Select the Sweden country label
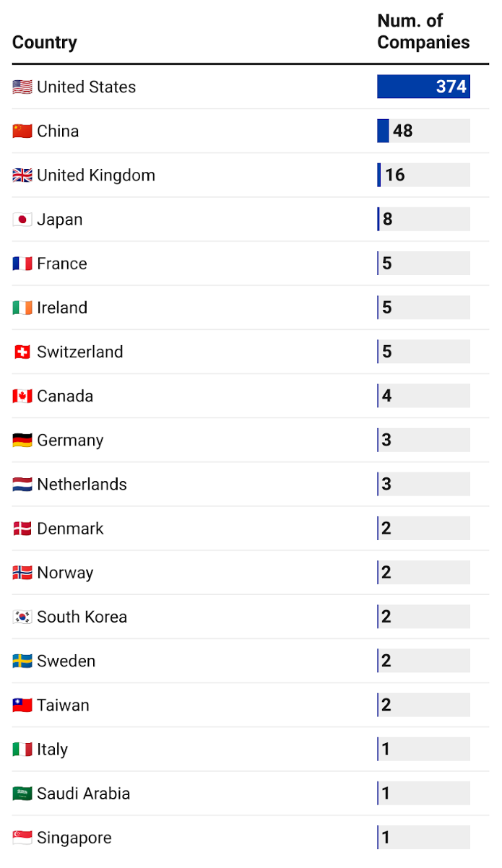Image resolution: width=502 pixels, height=868 pixels. 66,661
